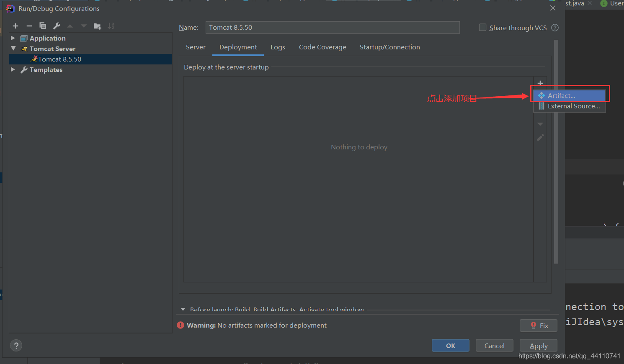624x364 pixels.
Task: Click the red warning icon in the status row
Action: pos(180,325)
